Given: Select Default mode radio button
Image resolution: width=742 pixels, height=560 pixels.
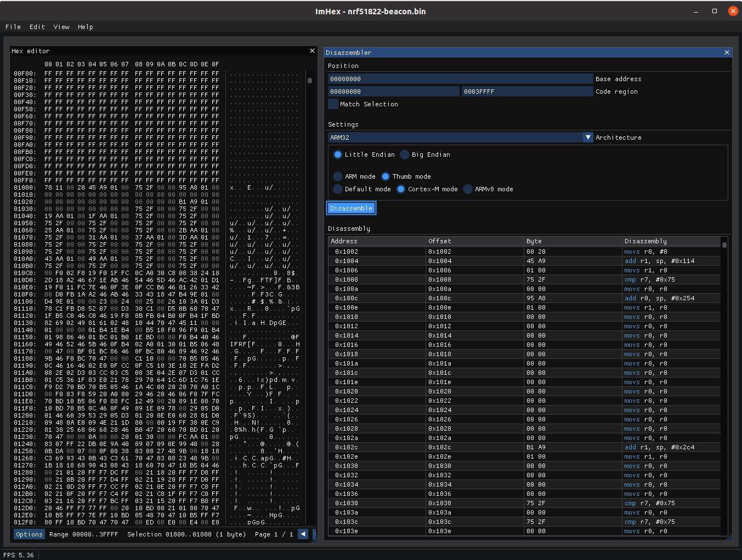Looking at the screenshot, I should click(x=338, y=189).
